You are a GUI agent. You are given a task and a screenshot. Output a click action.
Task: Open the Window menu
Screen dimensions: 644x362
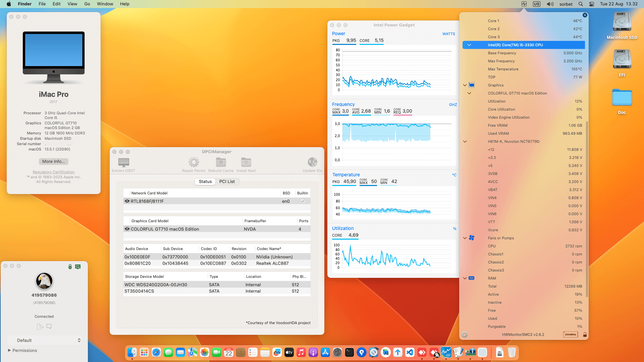coord(105,4)
